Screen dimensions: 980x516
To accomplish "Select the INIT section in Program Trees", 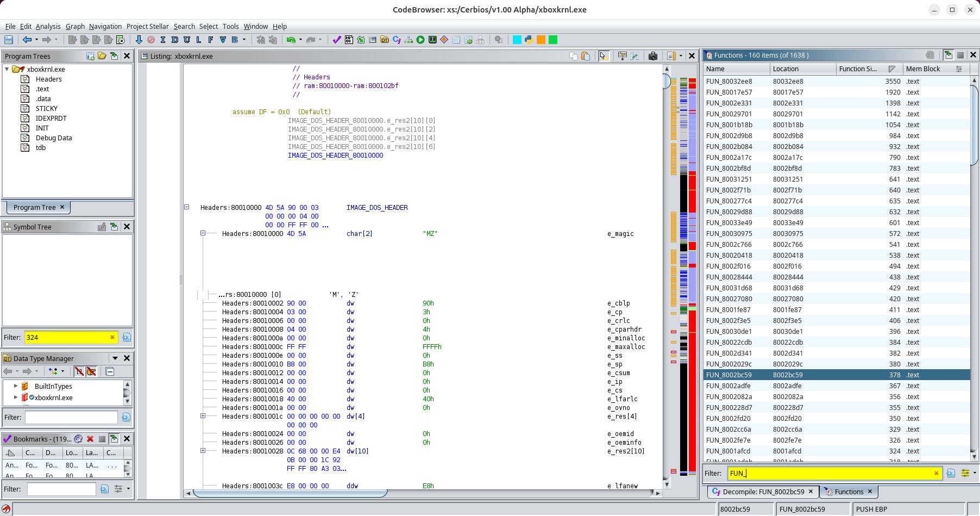I will point(42,128).
